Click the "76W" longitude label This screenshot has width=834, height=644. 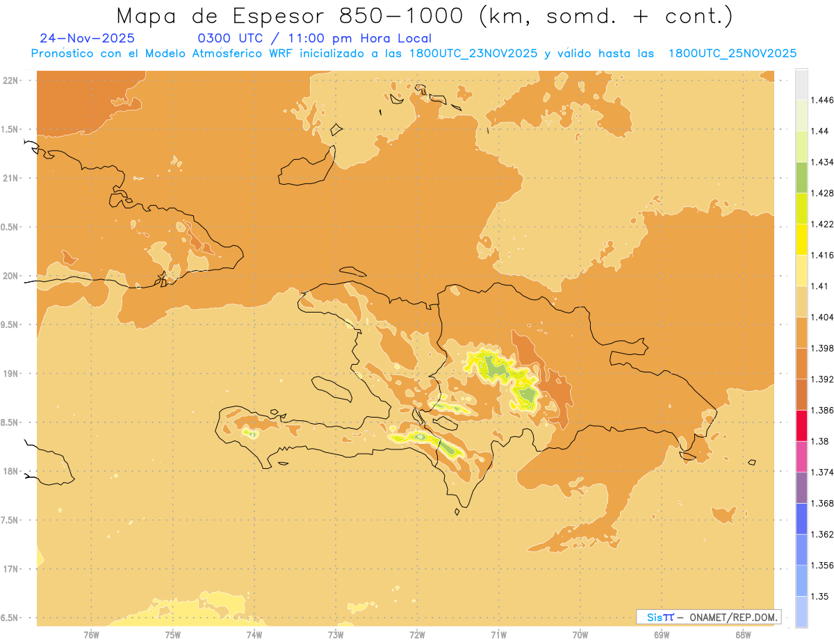pos(91,636)
